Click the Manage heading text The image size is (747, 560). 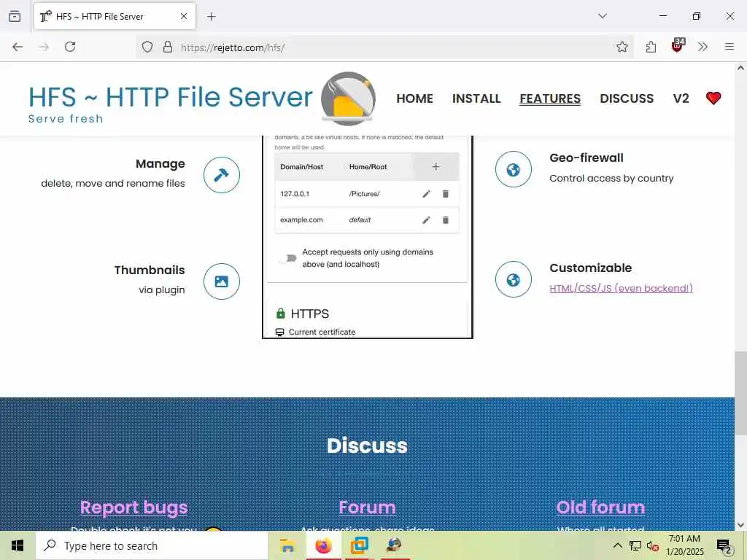(x=160, y=164)
